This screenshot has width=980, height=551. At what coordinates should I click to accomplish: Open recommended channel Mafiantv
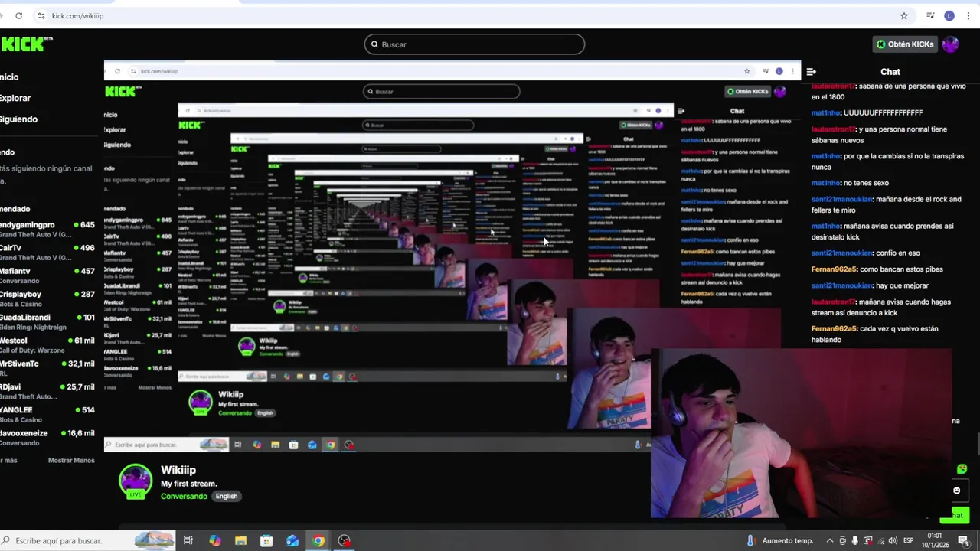47,275
